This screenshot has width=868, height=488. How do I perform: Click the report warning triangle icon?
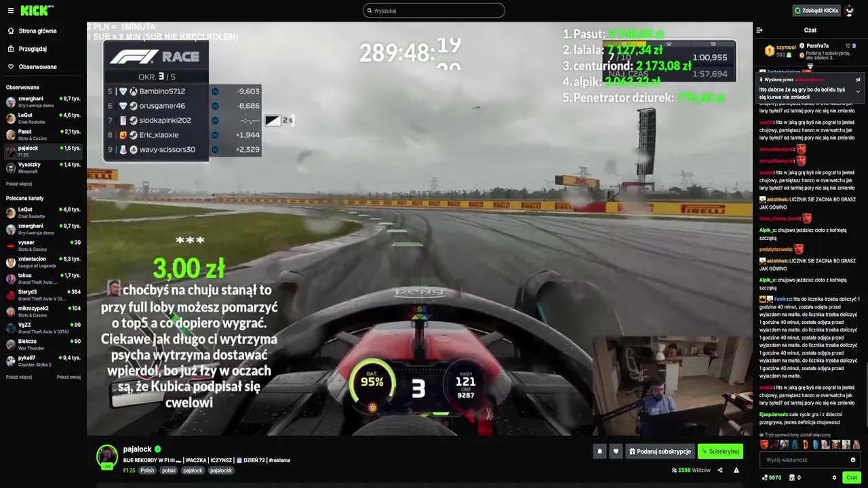pos(736,470)
